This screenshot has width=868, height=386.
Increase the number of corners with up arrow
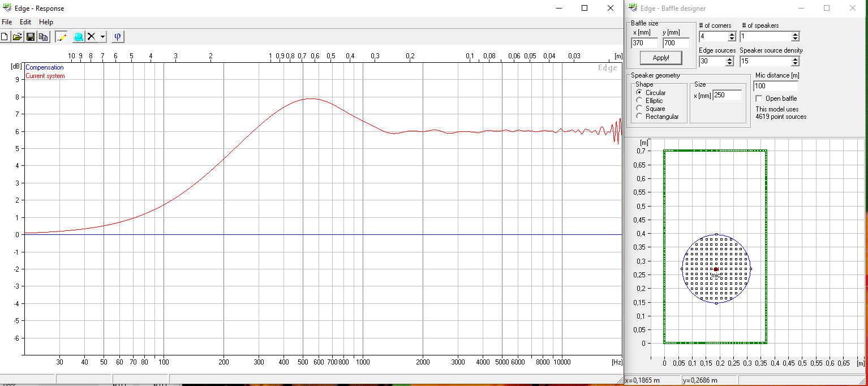click(732, 34)
